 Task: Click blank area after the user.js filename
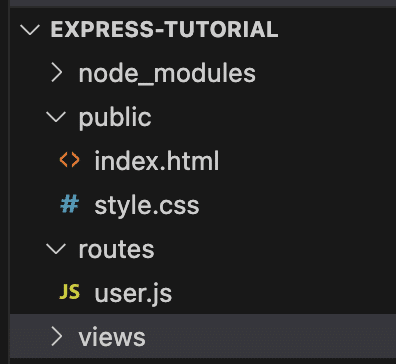(x=283, y=293)
